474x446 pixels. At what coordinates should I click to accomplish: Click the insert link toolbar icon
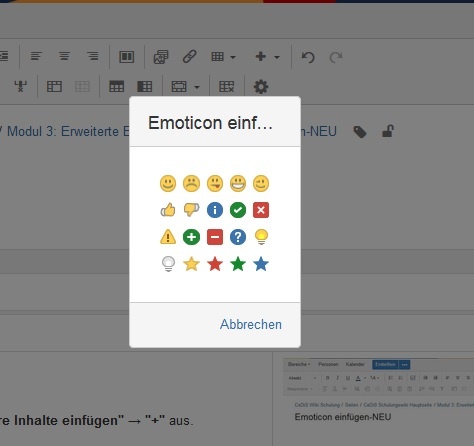(x=189, y=57)
